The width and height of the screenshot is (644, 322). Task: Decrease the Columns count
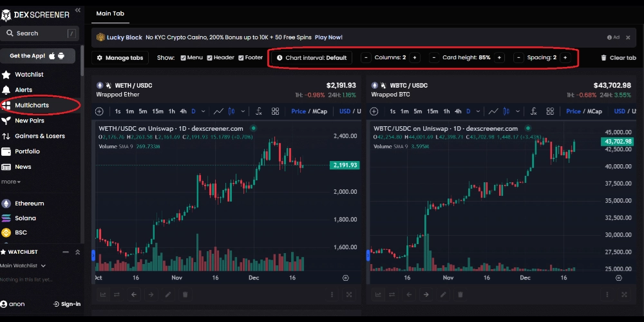click(366, 58)
